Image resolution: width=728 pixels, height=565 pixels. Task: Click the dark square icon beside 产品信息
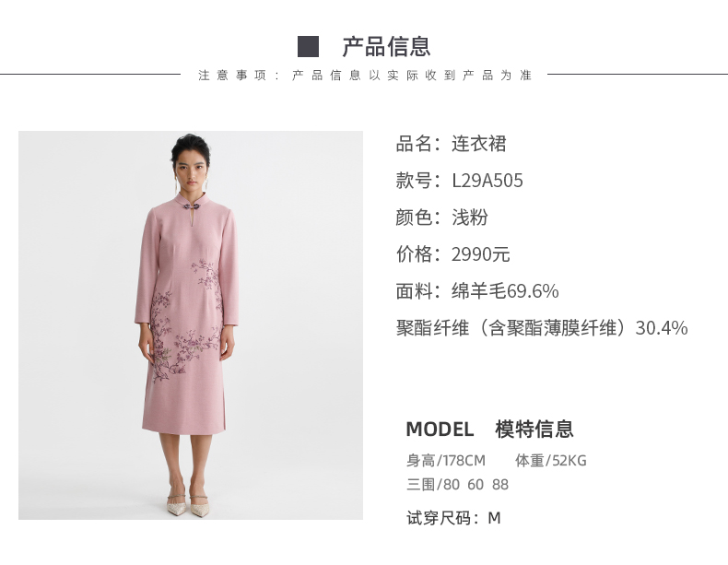308,47
